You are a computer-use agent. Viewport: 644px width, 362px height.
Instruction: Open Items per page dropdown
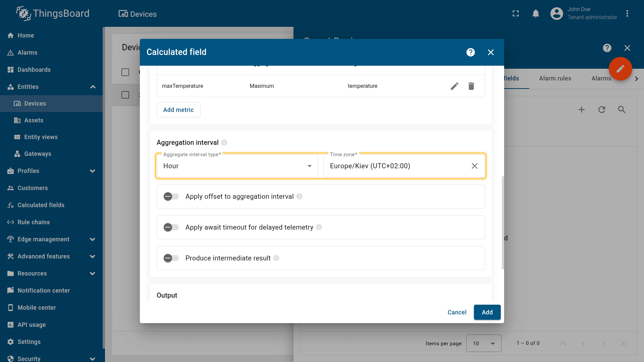(x=483, y=343)
